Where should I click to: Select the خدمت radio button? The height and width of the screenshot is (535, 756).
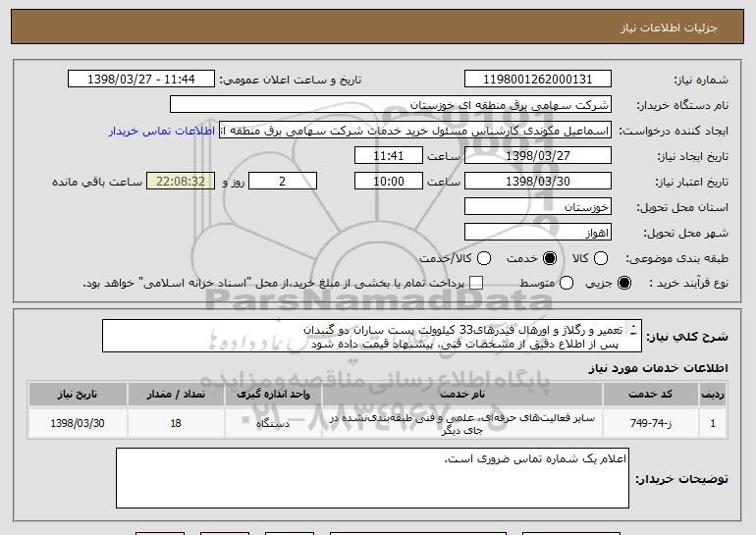click(548, 258)
